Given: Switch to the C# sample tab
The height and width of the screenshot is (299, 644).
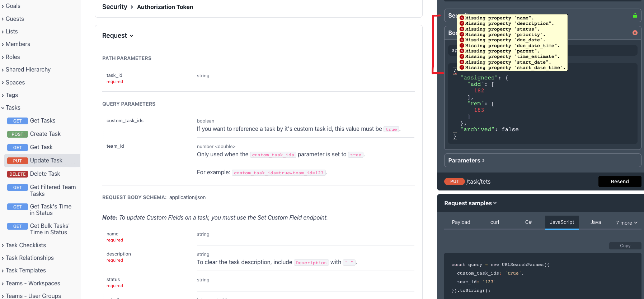Looking at the screenshot, I should [528, 222].
